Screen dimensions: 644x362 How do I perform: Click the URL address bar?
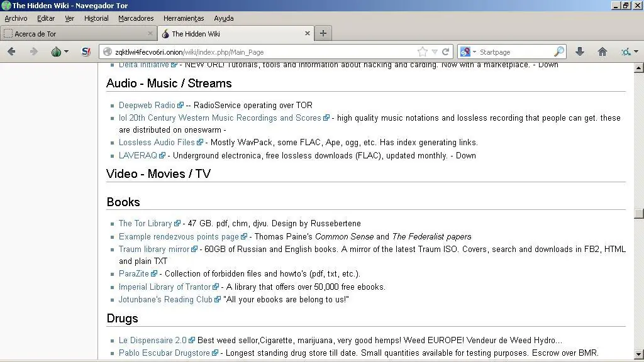(263, 52)
